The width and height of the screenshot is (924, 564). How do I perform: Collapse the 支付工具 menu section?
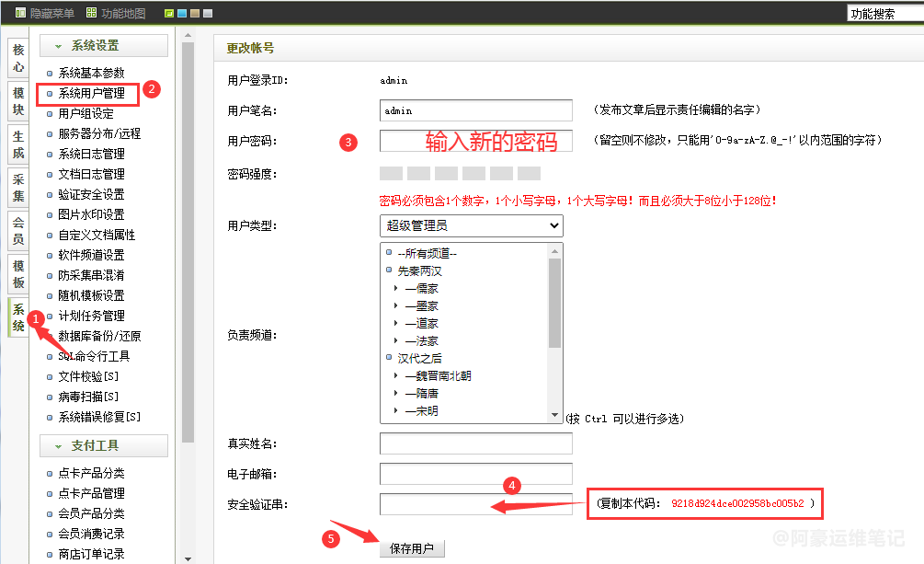[103, 446]
